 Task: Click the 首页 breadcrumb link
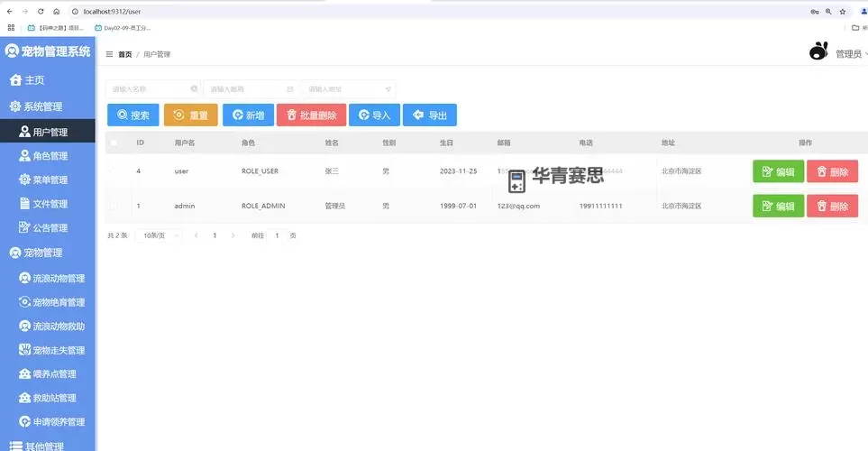124,54
